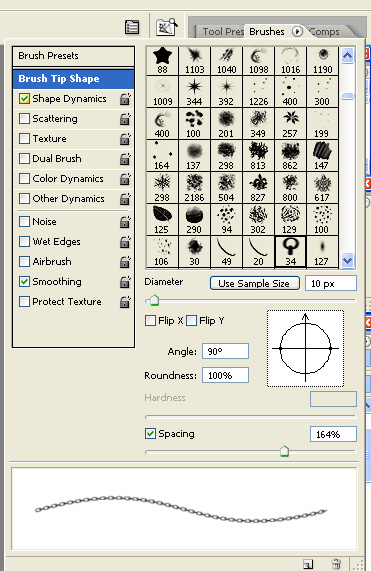Viewport: 371px width, 571px height.
Task: Click the delete brush trash icon
Action: pyautogui.click(x=336, y=564)
